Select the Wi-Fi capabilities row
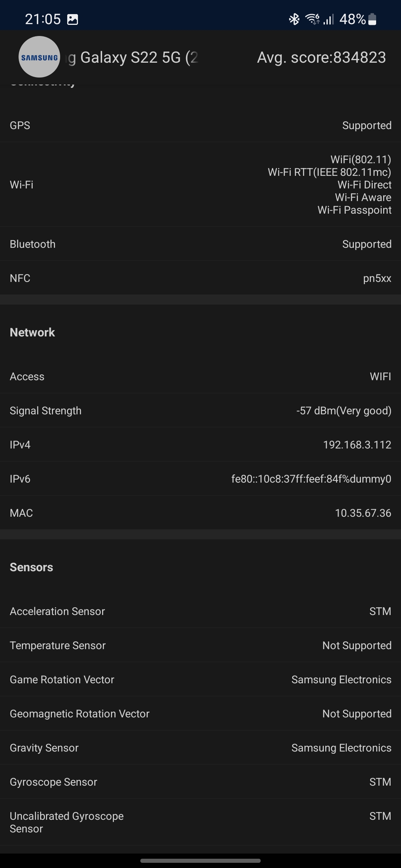 (x=200, y=185)
